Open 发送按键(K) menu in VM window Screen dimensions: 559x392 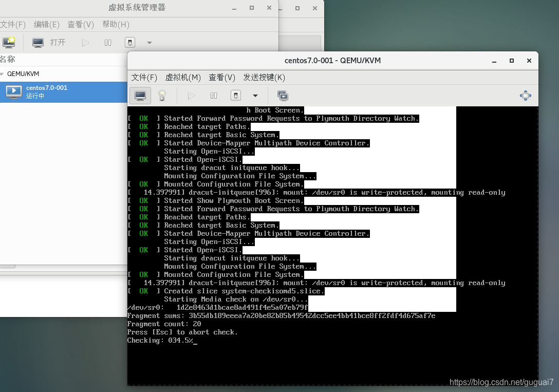point(264,78)
